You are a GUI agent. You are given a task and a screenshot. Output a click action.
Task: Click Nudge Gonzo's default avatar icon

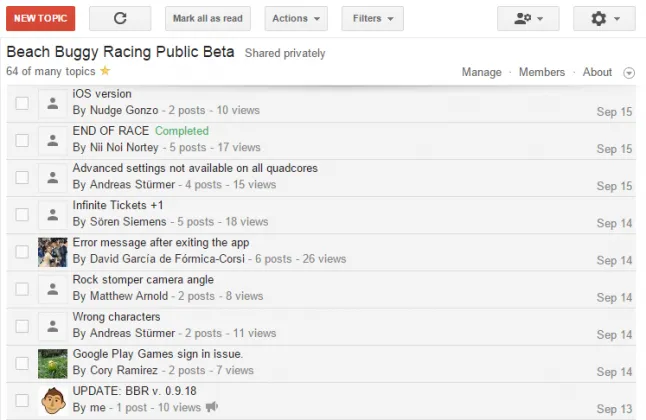coord(53,103)
